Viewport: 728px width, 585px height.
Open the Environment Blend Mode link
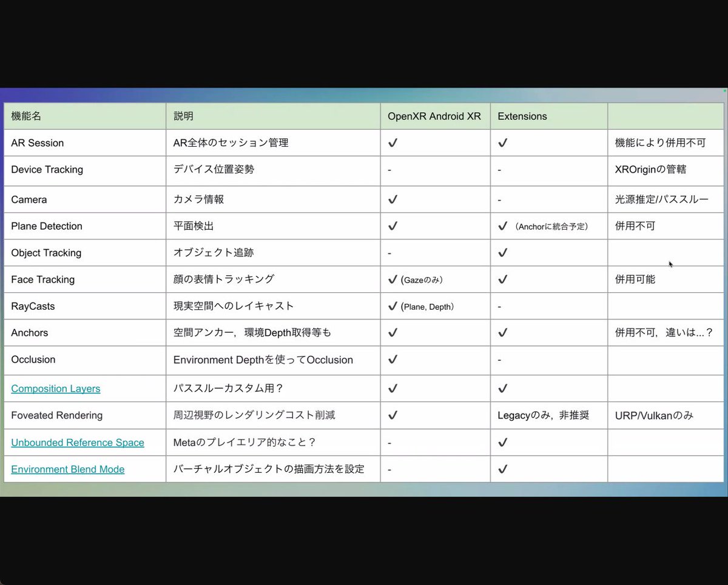[x=68, y=469]
